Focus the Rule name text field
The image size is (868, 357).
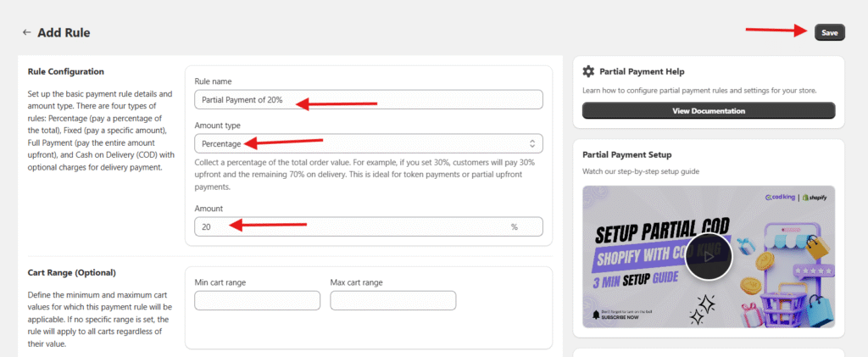(x=368, y=100)
